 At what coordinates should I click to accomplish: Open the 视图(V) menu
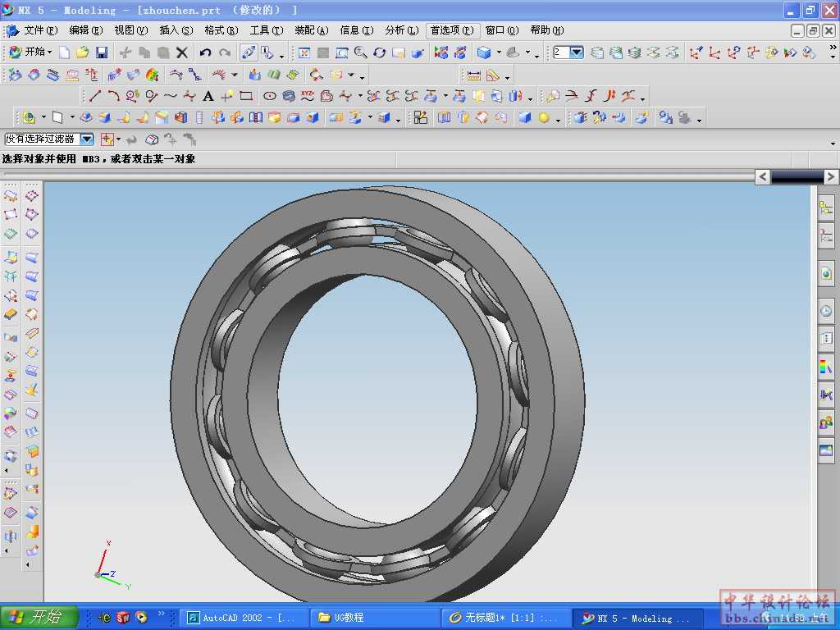pyautogui.click(x=130, y=30)
